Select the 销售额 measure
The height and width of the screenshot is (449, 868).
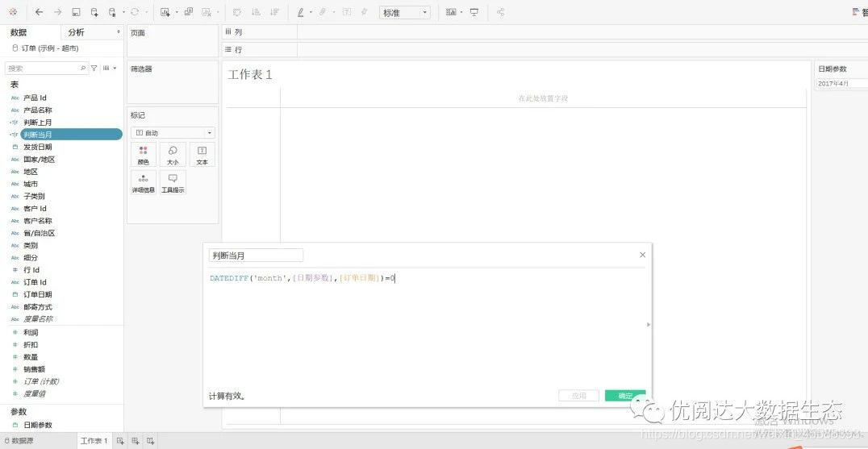click(35, 369)
